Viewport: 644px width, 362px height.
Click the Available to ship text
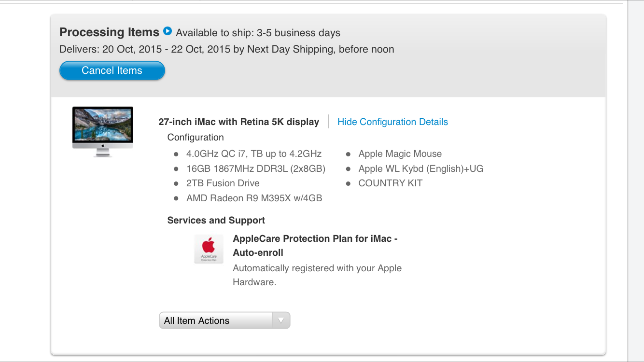(x=258, y=33)
